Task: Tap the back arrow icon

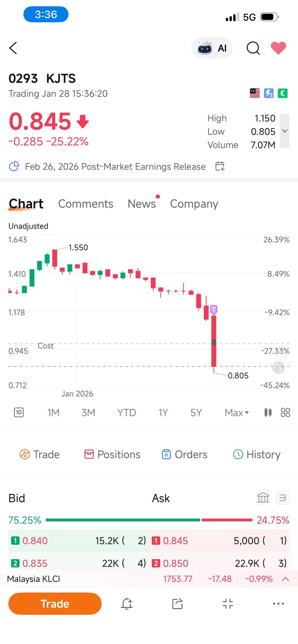Action: coord(13,48)
